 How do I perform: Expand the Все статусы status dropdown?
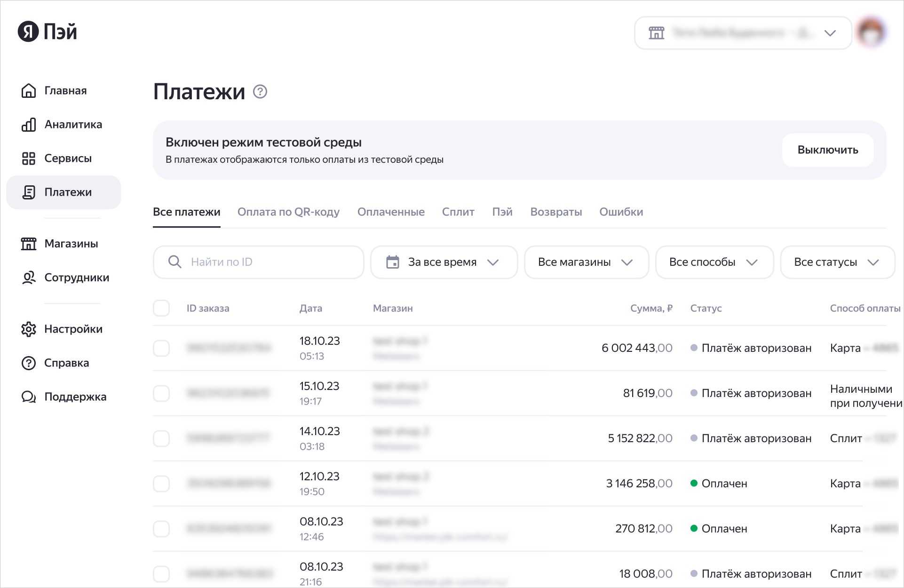(837, 262)
